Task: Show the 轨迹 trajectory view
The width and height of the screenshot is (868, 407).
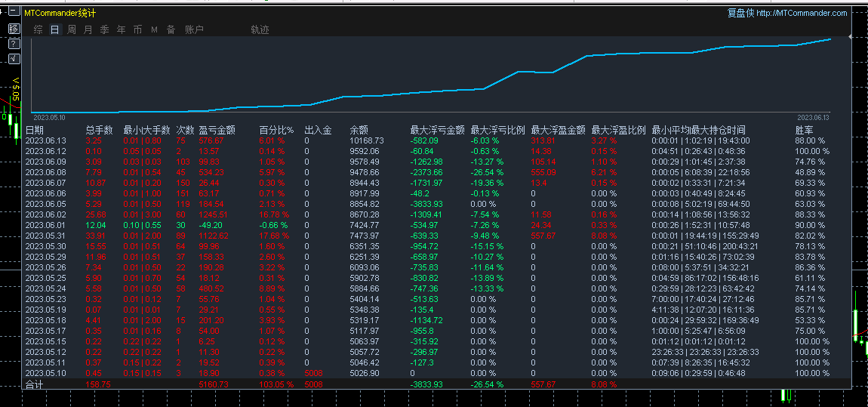Action: pyautogui.click(x=260, y=30)
